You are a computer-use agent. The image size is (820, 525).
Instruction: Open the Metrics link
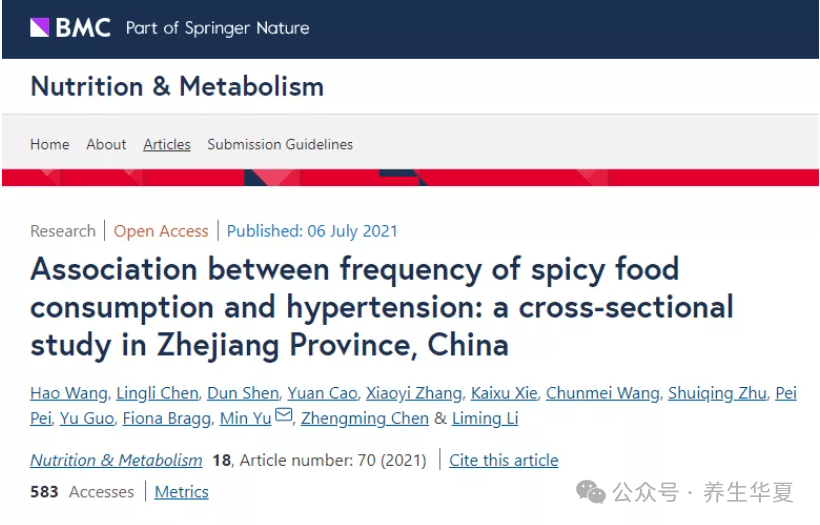[181, 491]
